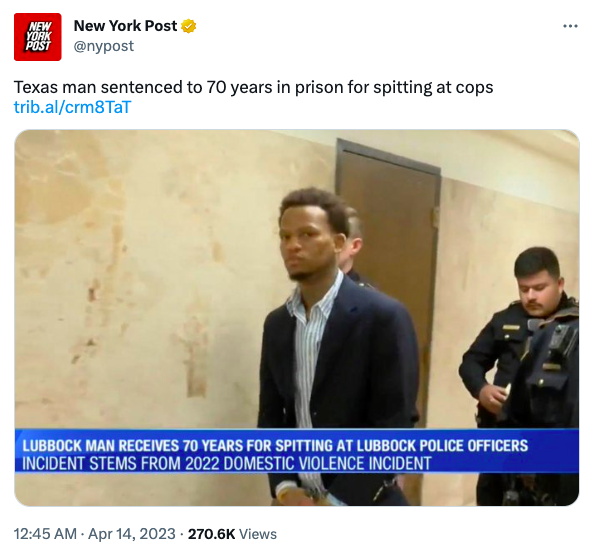Click the word "Views" label
Screen dimensions: 596x553
[x=258, y=534]
